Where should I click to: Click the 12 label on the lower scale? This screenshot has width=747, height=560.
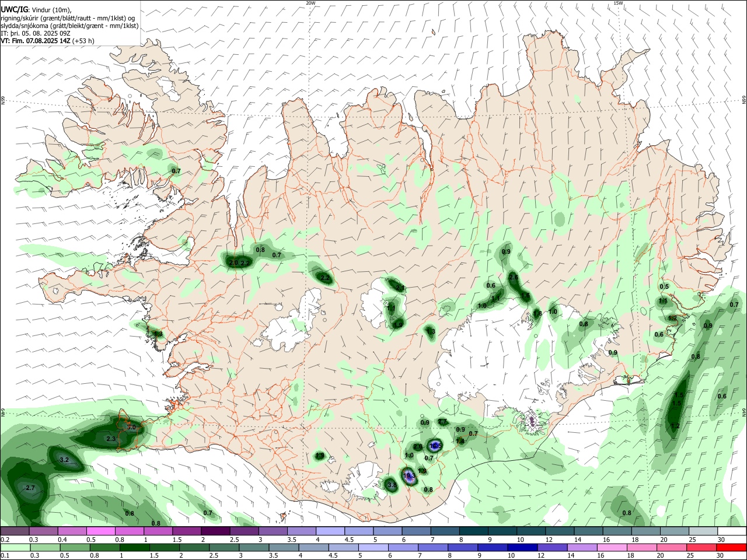click(x=540, y=556)
